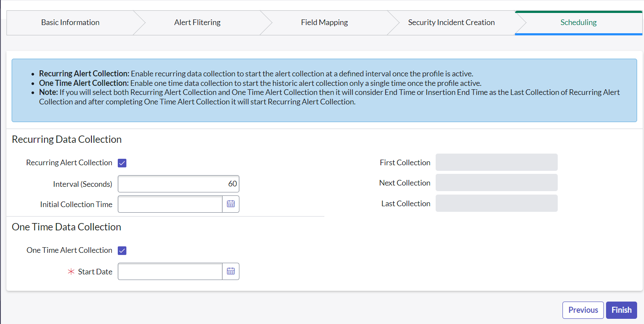Open calendar picker for Initial Collection Time
Viewport: 644px width, 324px height.
pyautogui.click(x=231, y=204)
